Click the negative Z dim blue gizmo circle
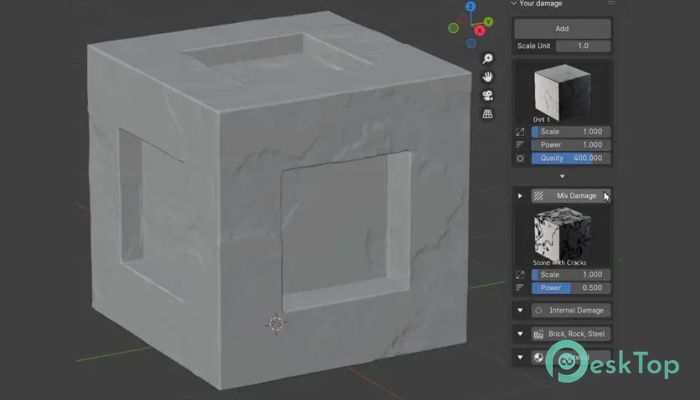The height and width of the screenshot is (400, 700). pyautogui.click(x=471, y=43)
